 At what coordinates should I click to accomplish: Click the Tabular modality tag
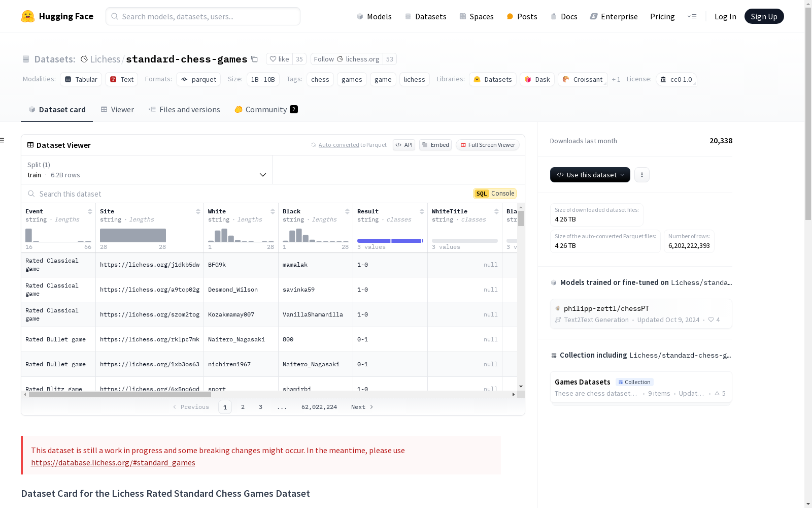click(81, 79)
